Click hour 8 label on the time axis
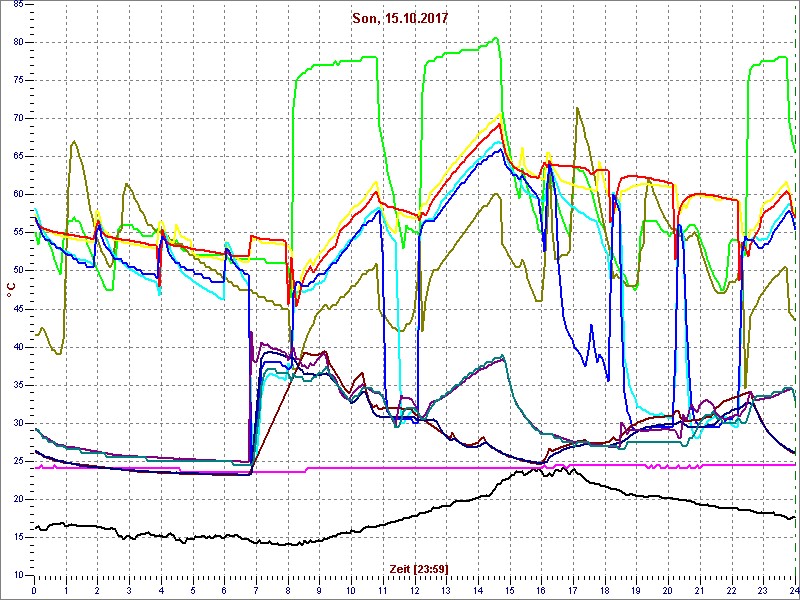The image size is (800, 600). (288, 591)
